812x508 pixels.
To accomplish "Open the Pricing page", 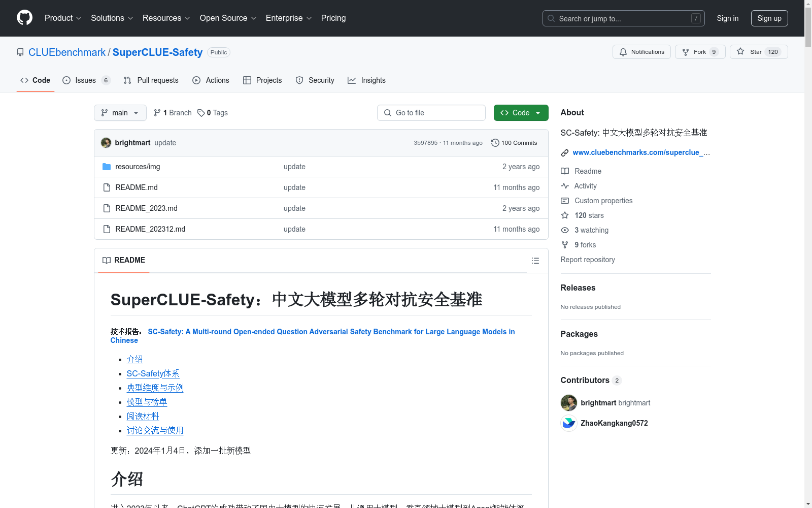I will [x=333, y=18].
